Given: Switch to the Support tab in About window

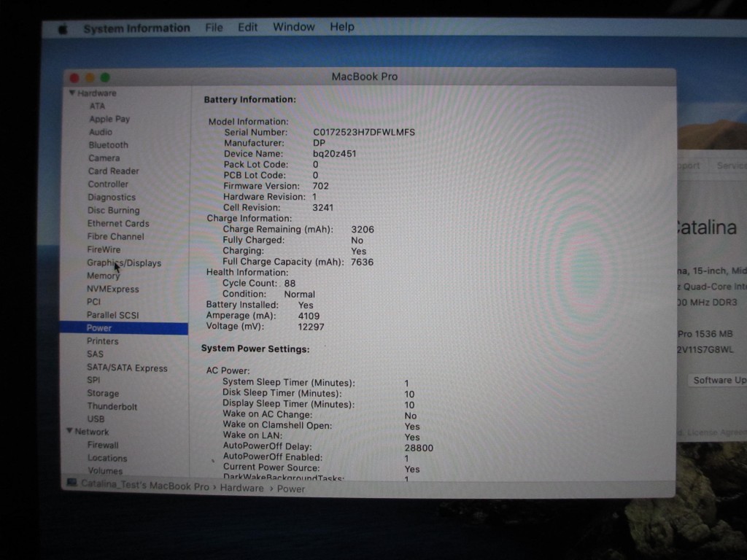Looking at the screenshot, I should [689, 166].
